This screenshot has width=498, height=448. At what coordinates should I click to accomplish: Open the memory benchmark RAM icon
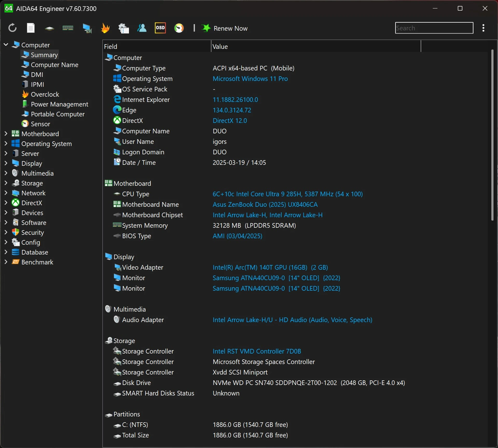click(68, 28)
